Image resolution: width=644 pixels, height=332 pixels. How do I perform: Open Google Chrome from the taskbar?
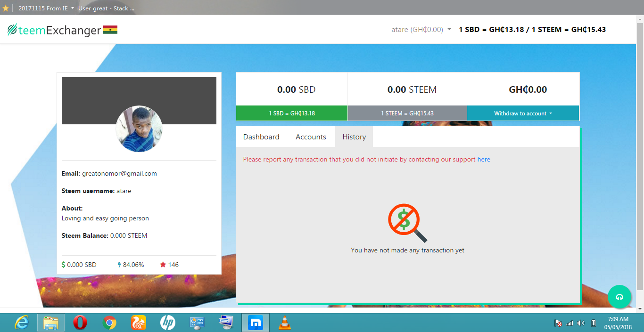pos(109,323)
